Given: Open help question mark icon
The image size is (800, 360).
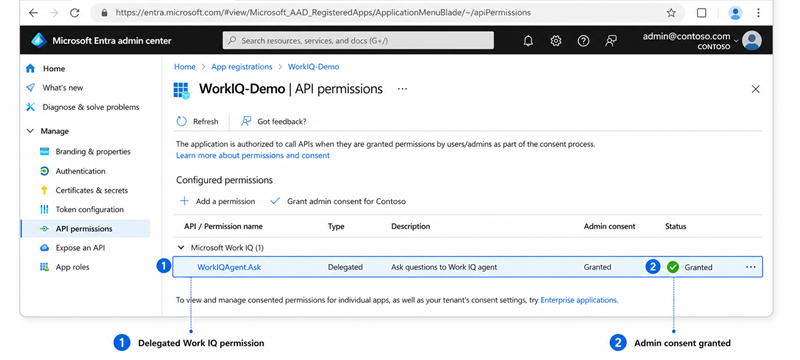Looking at the screenshot, I should tap(583, 41).
